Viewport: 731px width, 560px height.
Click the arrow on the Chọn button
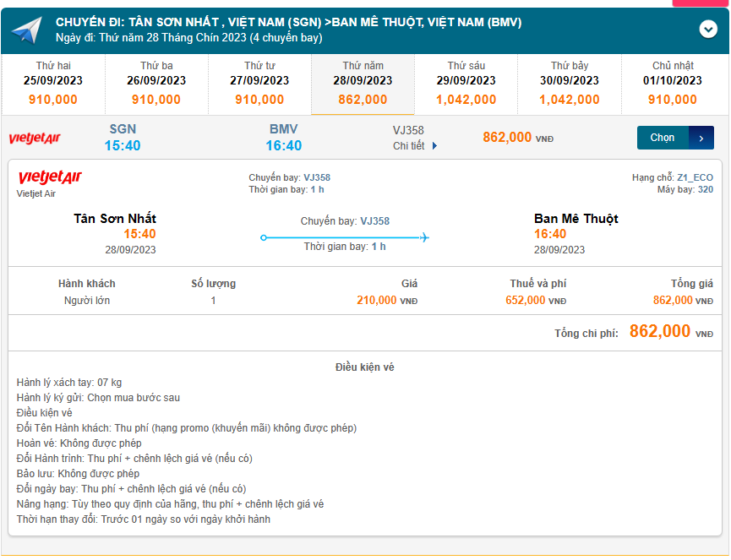(x=701, y=138)
